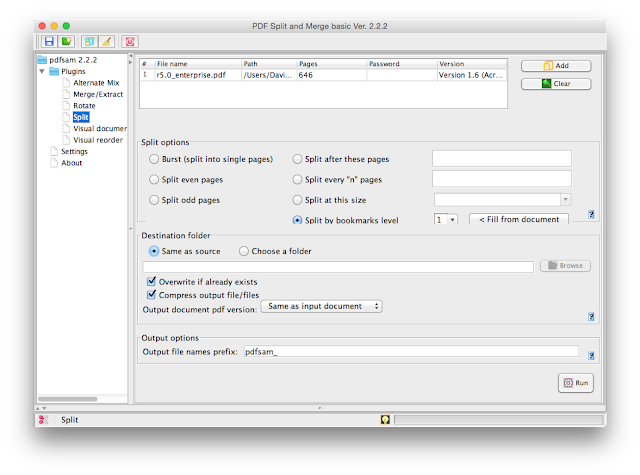Image resolution: width=640 pixels, height=475 pixels.
Task: Open the Visual document composer plugin
Action: (100, 129)
